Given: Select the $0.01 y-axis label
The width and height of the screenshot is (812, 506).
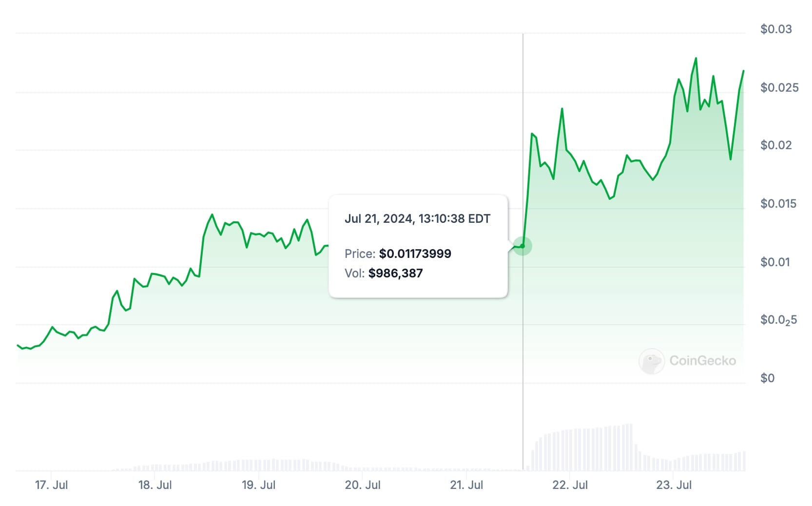Looking at the screenshot, I should pos(775,262).
